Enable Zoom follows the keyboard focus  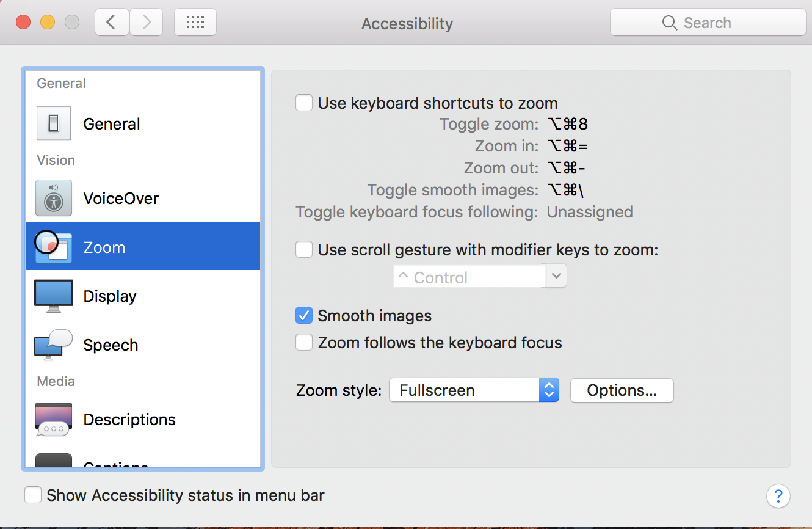(304, 342)
